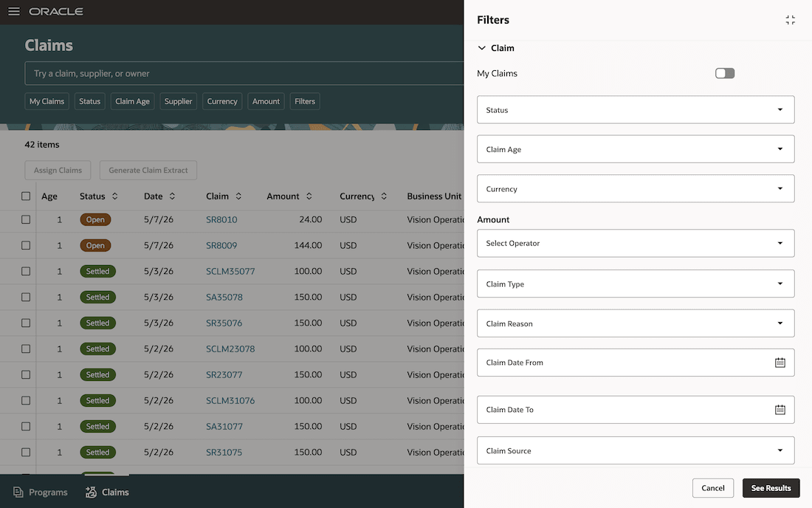Click the Claims icon in the bottom bar
This screenshot has height=508, width=812.
pos(91,492)
